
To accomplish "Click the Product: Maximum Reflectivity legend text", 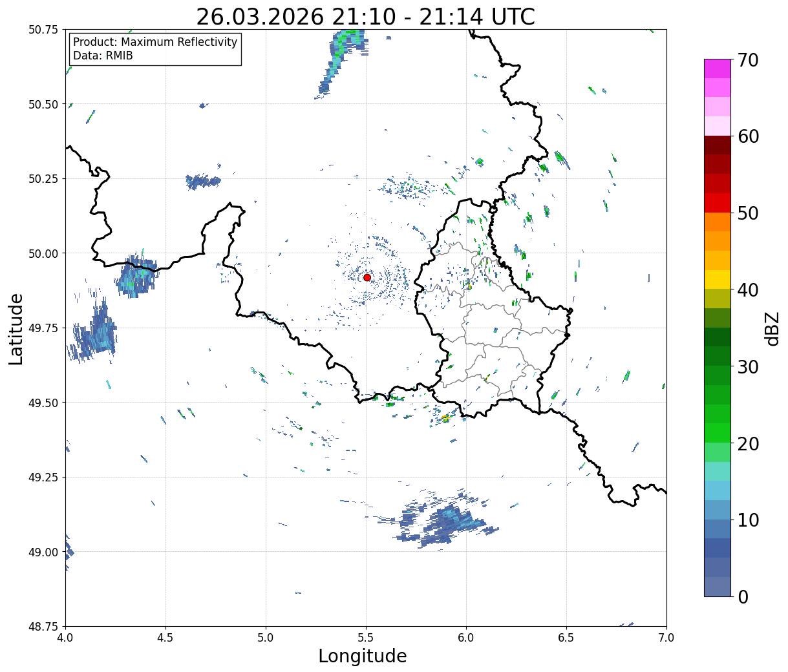I will 155,42.
